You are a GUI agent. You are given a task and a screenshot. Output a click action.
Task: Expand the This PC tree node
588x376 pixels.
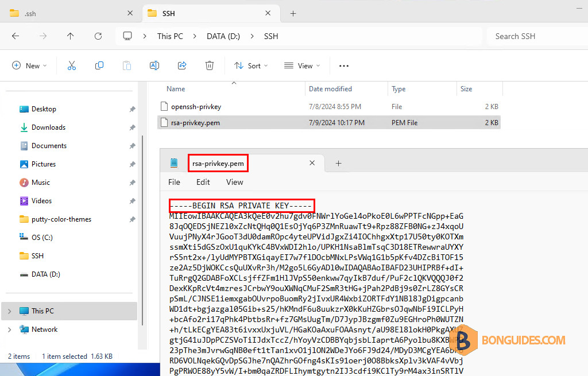click(9, 311)
